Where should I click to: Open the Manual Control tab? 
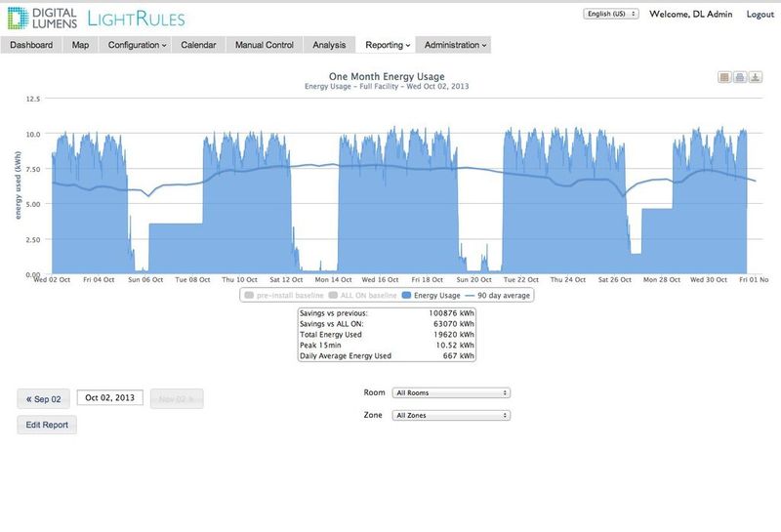(264, 45)
